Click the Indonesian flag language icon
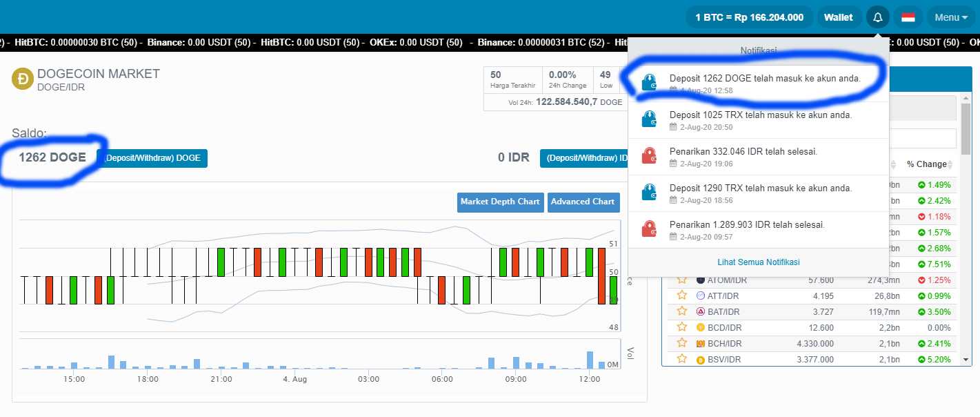 pyautogui.click(x=908, y=17)
